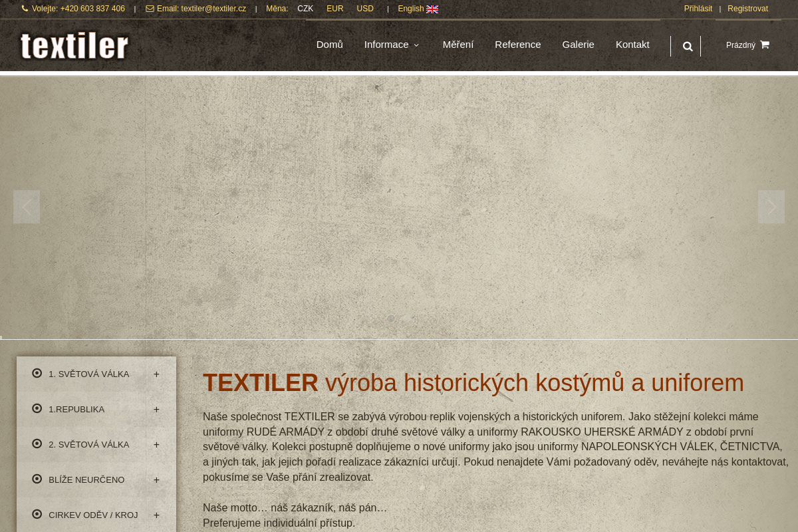The image size is (798, 532).
Task: Advance carousel using right arrow
Action: (x=771, y=206)
